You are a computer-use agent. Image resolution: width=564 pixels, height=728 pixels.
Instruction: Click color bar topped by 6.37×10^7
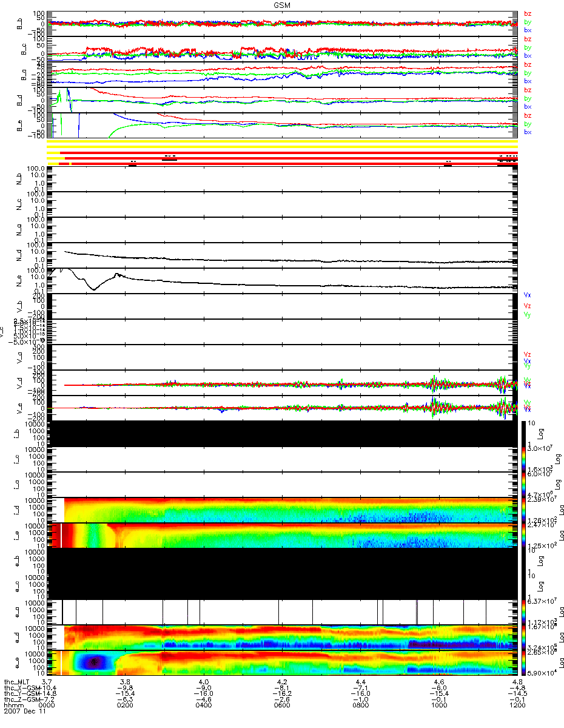coord(525,612)
